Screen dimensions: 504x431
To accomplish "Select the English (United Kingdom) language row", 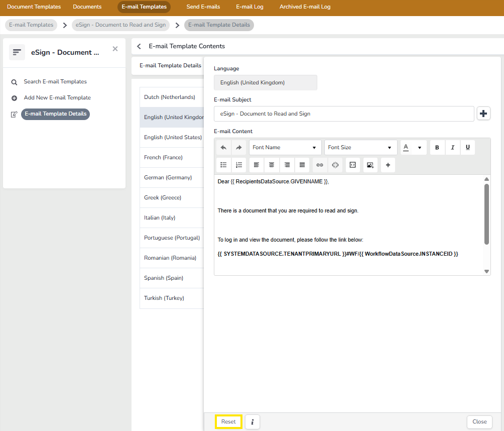I will click(172, 117).
